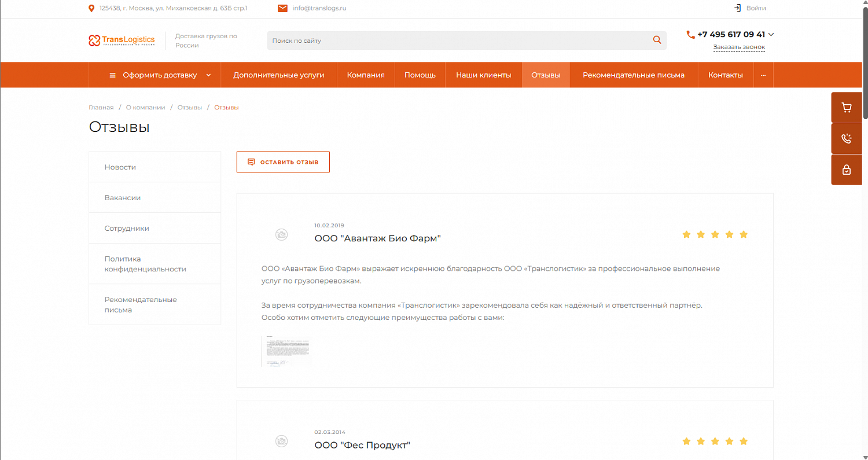Open the scanned letter thumbnail in first review
868x460 pixels.
[286, 351]
